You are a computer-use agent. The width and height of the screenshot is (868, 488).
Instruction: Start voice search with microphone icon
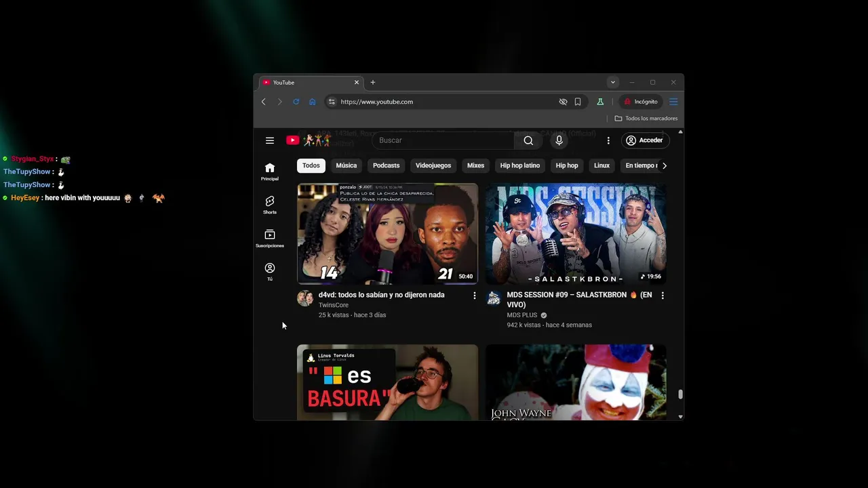[x=559, y=140]
